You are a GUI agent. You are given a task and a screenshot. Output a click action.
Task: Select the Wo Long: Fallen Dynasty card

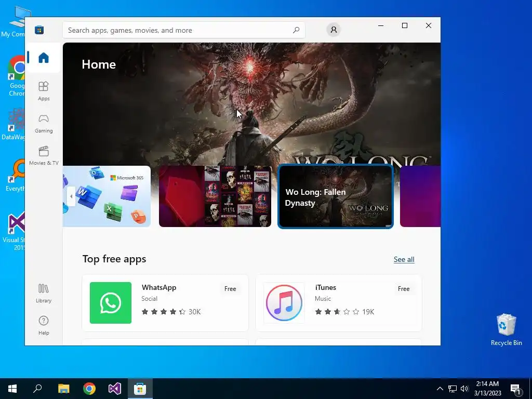(x=336, y=196)
